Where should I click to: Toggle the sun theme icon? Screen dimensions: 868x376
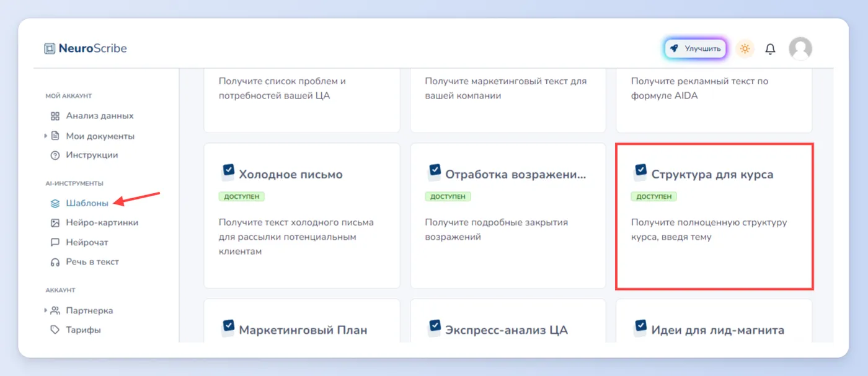745,48
